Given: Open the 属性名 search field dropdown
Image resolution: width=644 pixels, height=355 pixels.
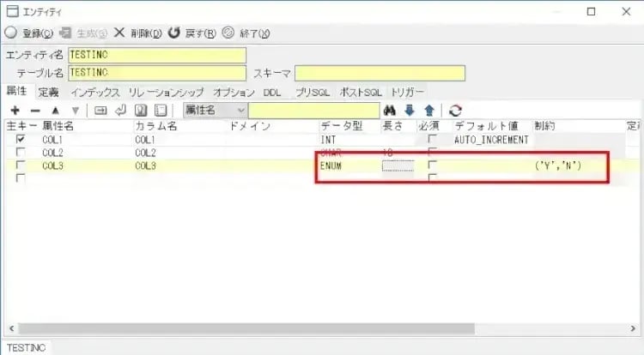Looking at the screenshot, I should pyautogui.click(x=240, y=111).
